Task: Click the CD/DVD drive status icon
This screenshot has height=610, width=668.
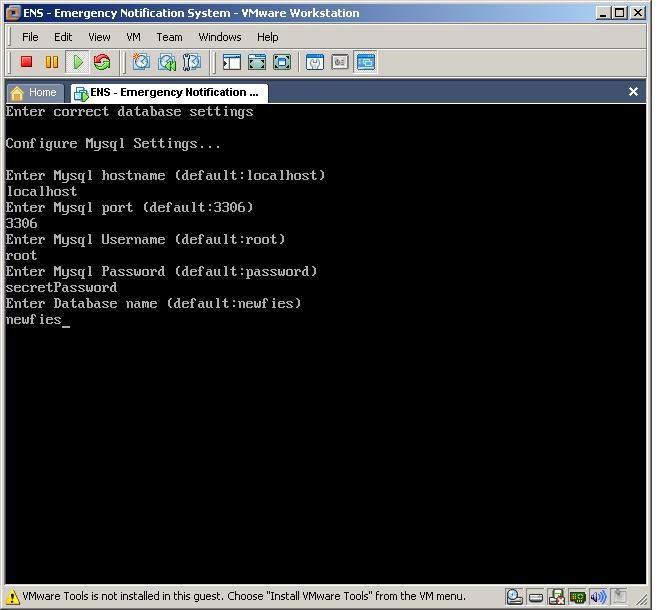Action: [536, 597]
